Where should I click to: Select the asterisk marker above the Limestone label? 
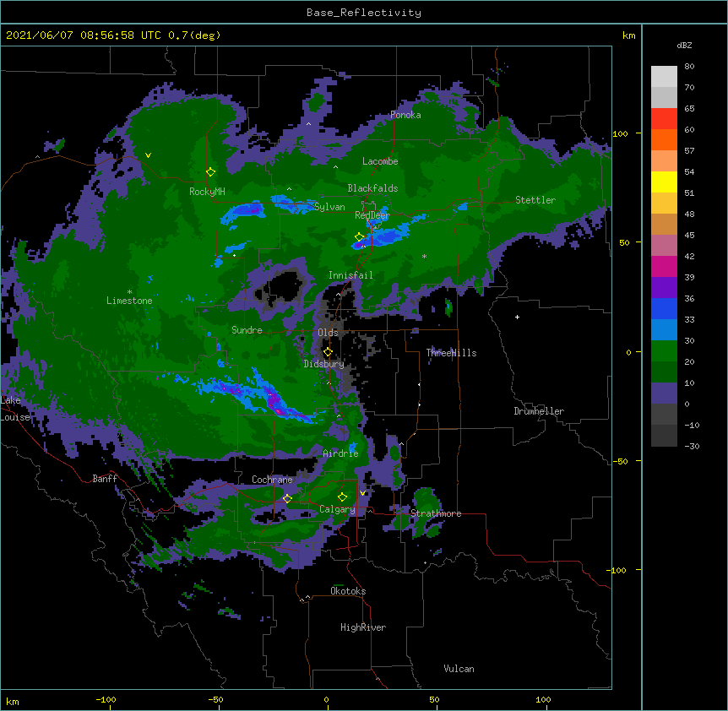(129, 292)
